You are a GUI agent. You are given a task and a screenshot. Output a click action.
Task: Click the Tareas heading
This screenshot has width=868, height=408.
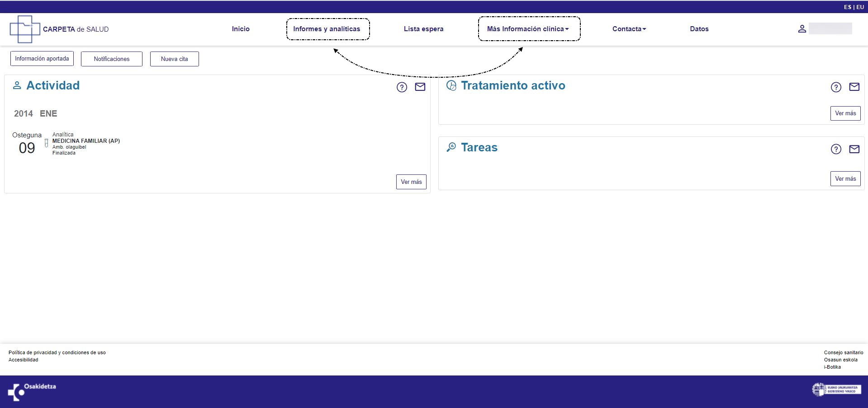click(479, 147)
